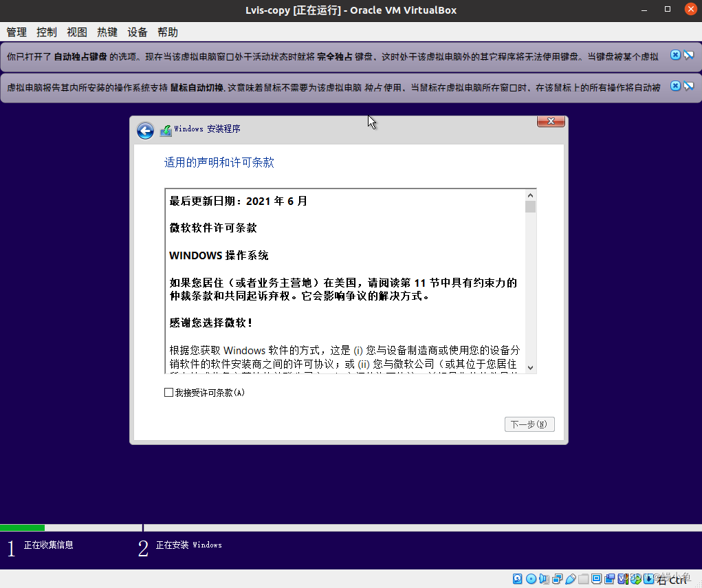Click the shared folders status icon

[583, 578]
